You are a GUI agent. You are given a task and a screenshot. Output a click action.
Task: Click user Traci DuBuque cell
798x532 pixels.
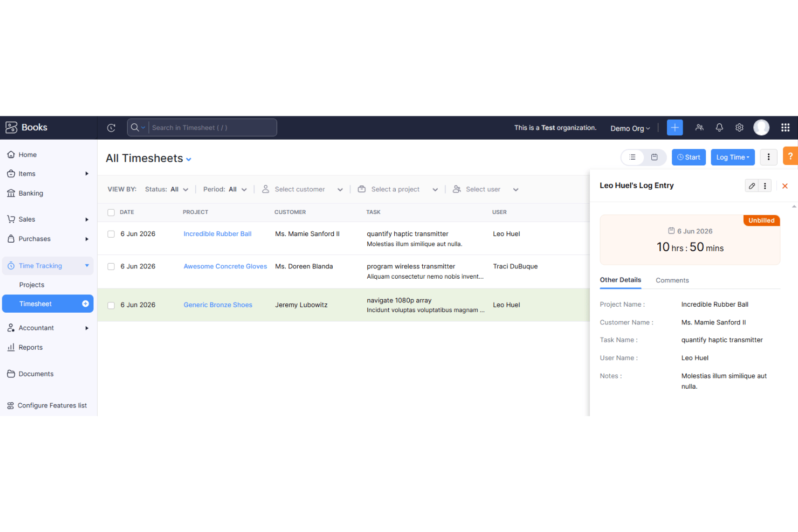pos(515,266)
